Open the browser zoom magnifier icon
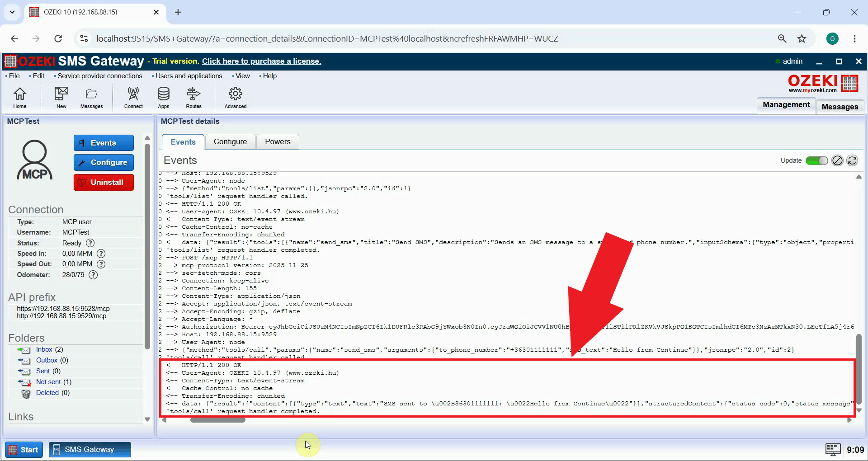 point(782,38)
